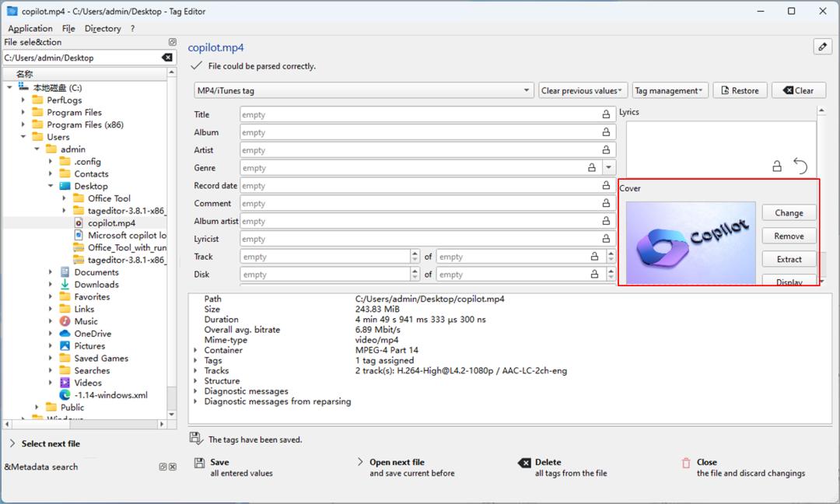840x504 pixels.
Task: Toggle the lock on the Artist field
Action: coord(606,150)
